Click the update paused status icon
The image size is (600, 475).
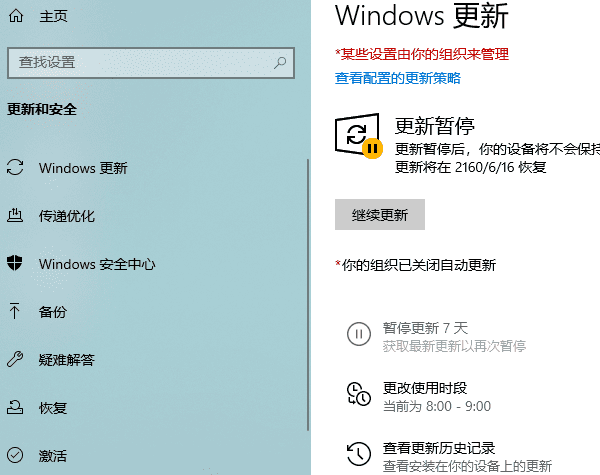[358, 136]
